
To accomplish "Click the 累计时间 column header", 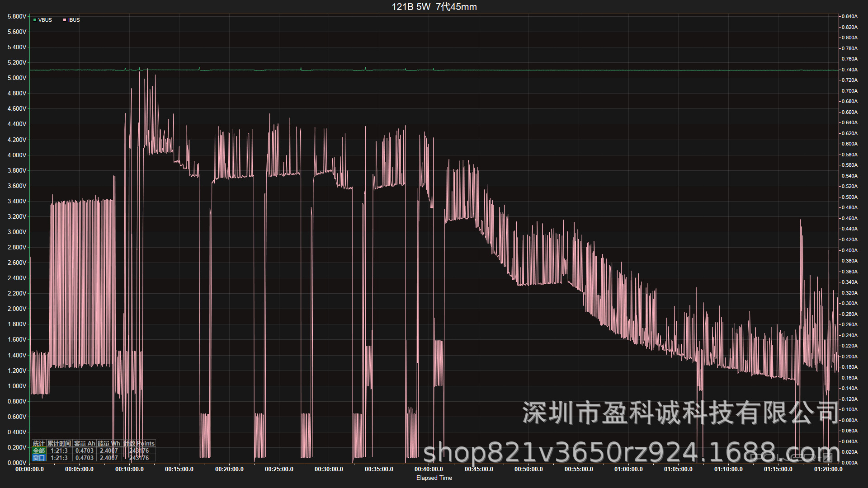I will (x=59, y=443).
